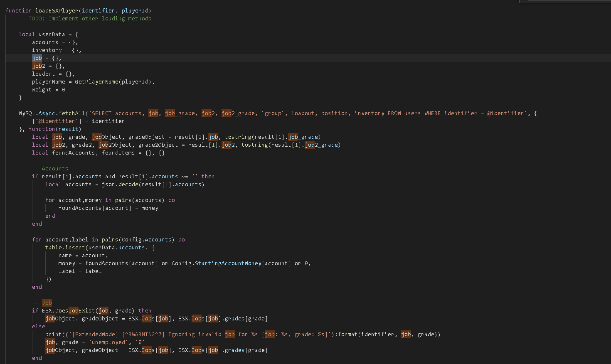The height and width of the screenshot is (364, 611).
Task: Click the WHERE keyword in the SQL query
Action: pos(432,113)
